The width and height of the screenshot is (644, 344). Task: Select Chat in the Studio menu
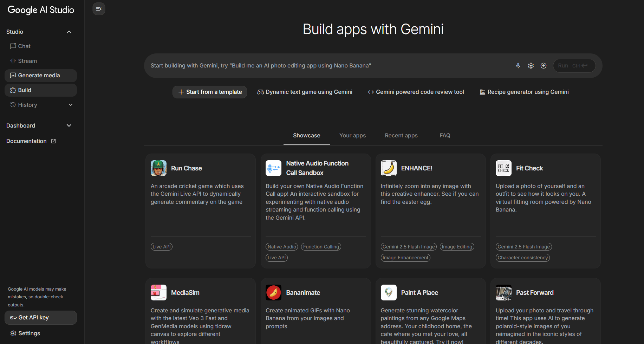coord(41,46)
